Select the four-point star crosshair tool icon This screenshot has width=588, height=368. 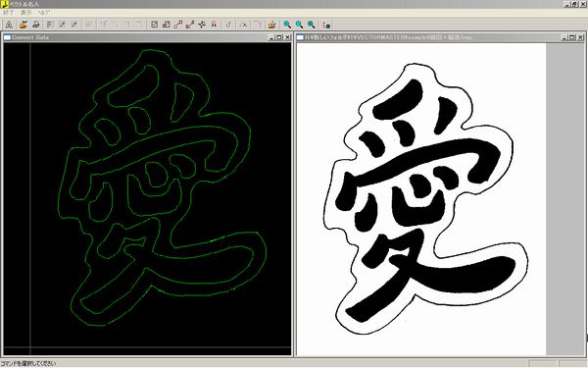(202, 25)
